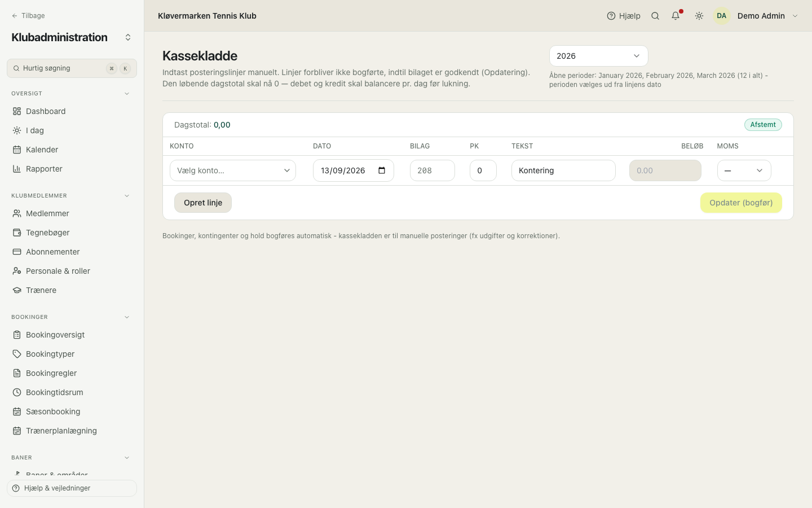812x508 pixels.
Task: Click the Trænere graduation cap icon
Action: pyautogui.click(x=17, y=290)
